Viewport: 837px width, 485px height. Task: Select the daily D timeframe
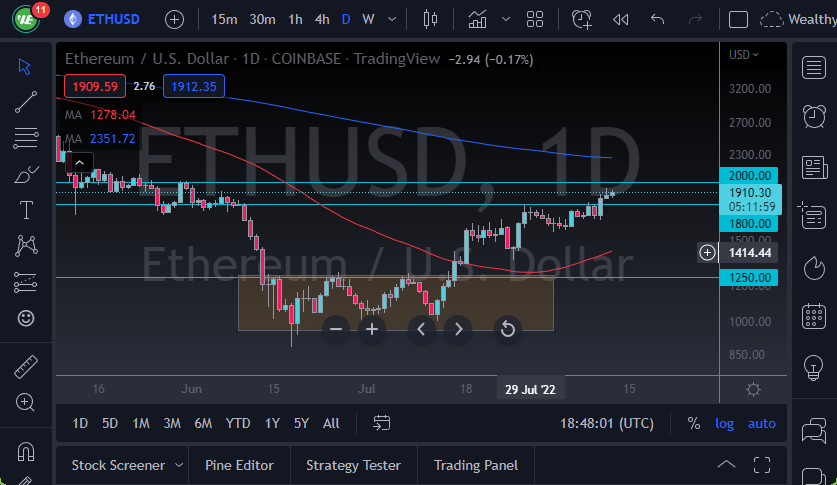pos(346,20)
